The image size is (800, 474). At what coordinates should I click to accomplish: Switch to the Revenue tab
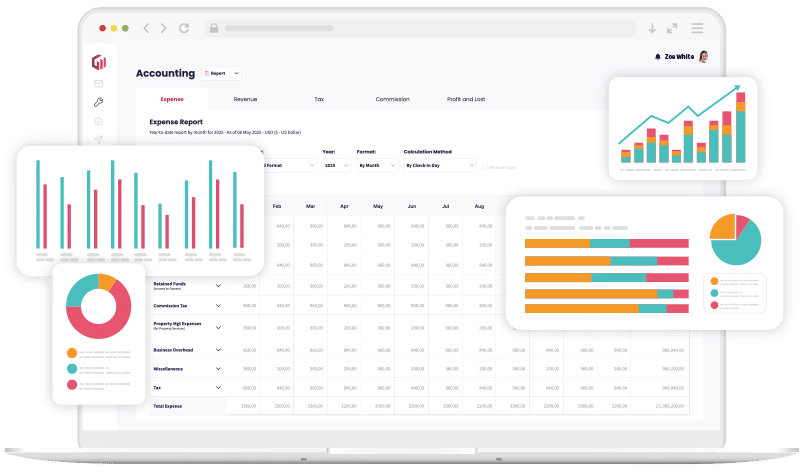tap(245, 100)
